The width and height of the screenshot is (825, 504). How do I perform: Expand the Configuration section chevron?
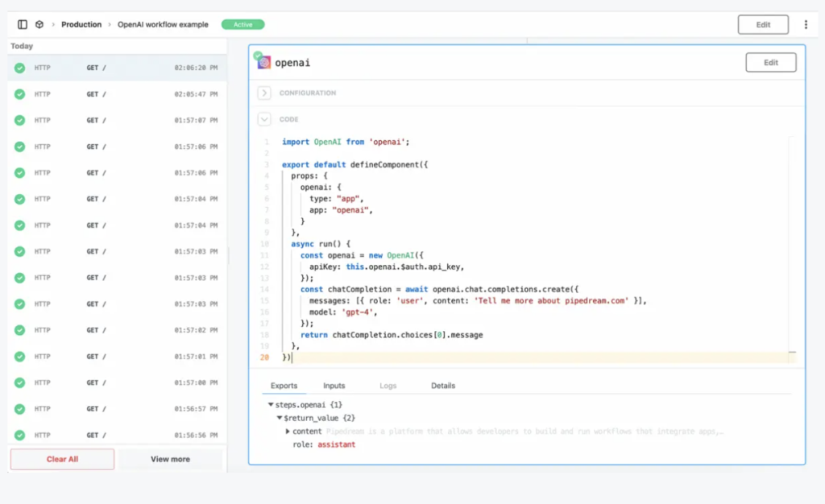coord(264,93)
